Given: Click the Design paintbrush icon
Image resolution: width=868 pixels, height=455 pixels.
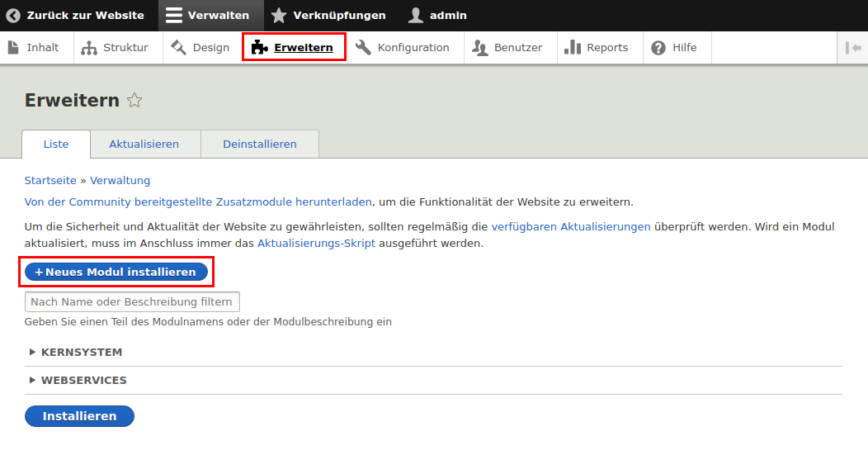Looking at the screenshot, I should coord(179,48).
